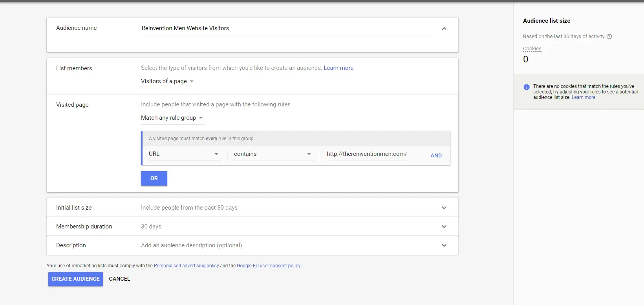Image resolution: width=644 pixels, height=305 pixels.
Task: Open the Google EU user consent policy link
Action: click(x=269, y=266)
